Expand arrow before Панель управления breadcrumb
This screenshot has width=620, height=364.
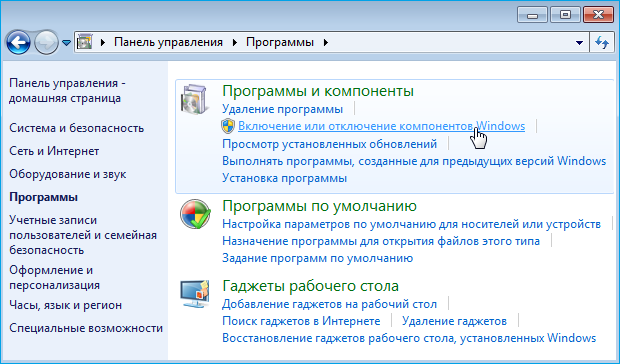(x=103, y=42)
